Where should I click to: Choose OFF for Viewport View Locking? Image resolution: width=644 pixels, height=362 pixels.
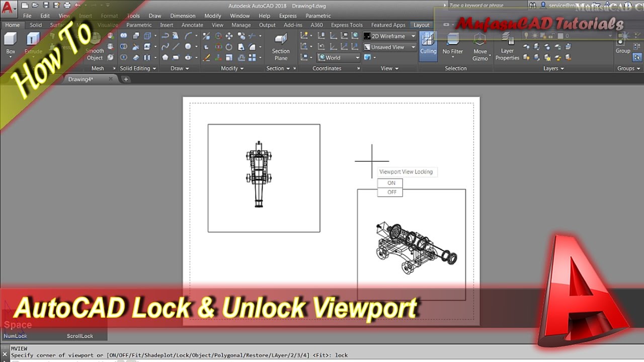(x=390, y=192)
